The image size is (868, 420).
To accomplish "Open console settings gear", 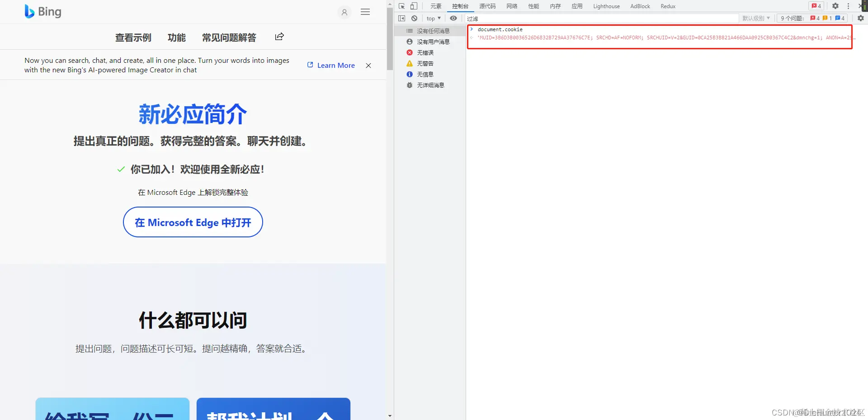I will 861,18.
